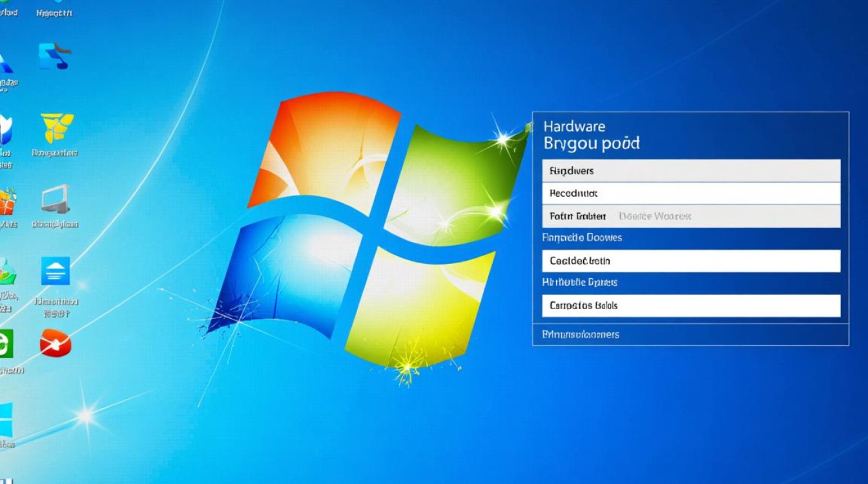This screenshot has width=868, height=484.
Task: Open the red round icon with white arrow
Action: coord(56,343)
